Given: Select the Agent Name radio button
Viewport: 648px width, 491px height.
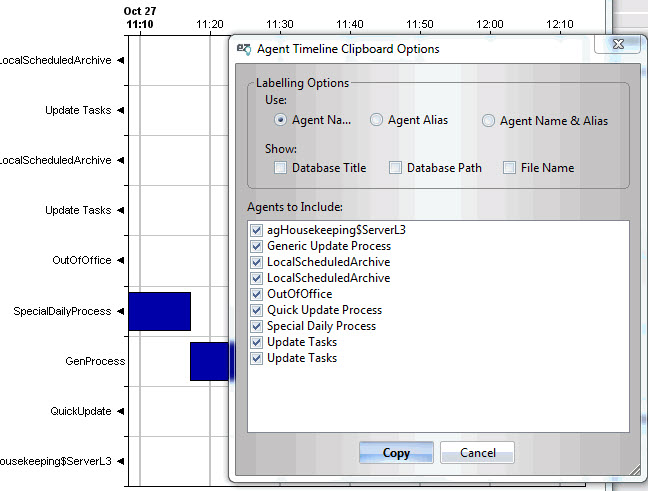Looking at the screenshot, I should click(281, 120).
